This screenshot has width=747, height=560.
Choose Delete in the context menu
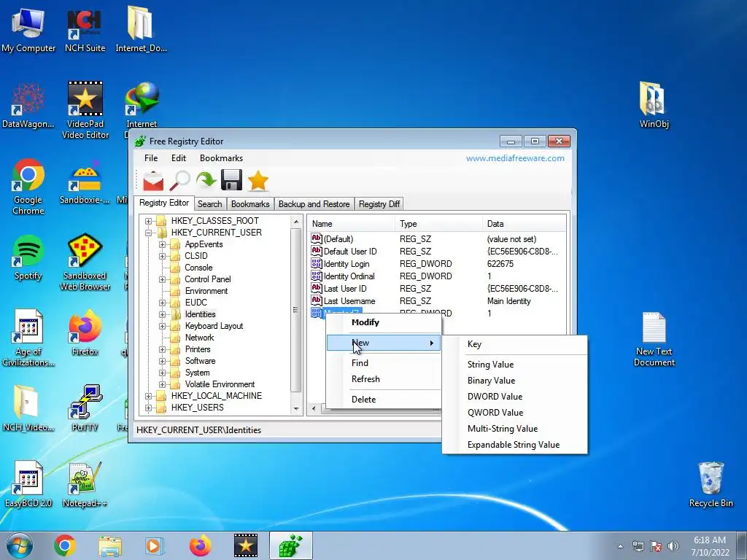click(384, 400)
